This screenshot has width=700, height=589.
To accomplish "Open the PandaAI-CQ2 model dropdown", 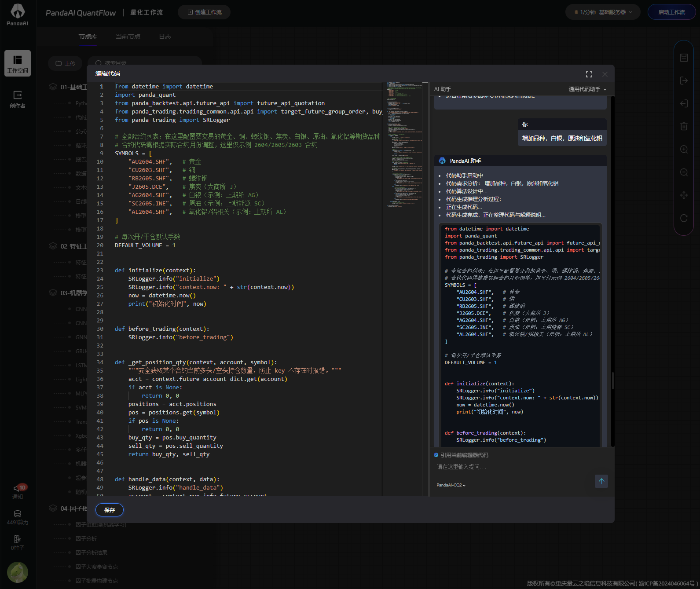I will (451, 485).
